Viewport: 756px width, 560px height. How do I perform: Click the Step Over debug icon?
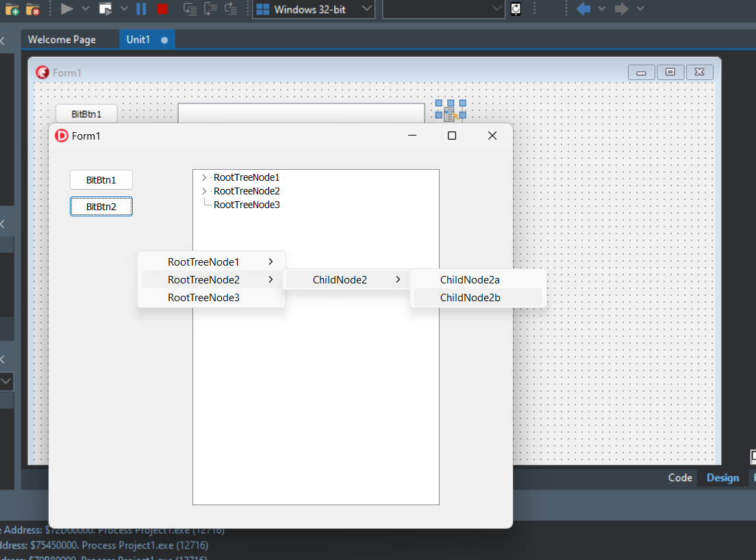click(x=211, y=9)
